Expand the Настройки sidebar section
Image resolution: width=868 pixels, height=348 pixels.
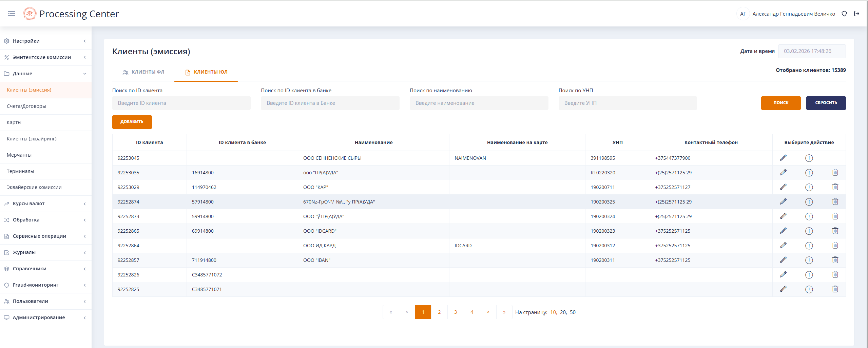coord(45,41)
